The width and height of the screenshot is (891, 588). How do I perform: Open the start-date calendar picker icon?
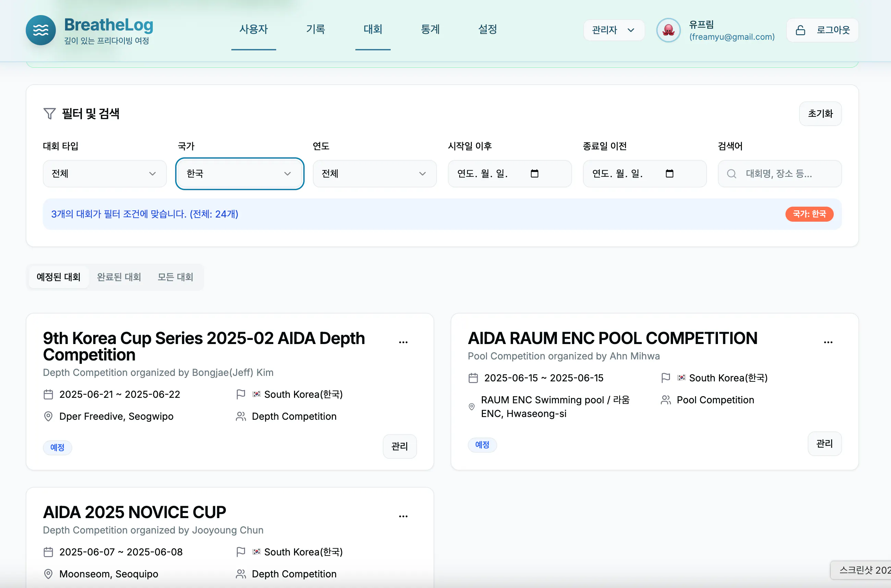(x=534, y=173)
